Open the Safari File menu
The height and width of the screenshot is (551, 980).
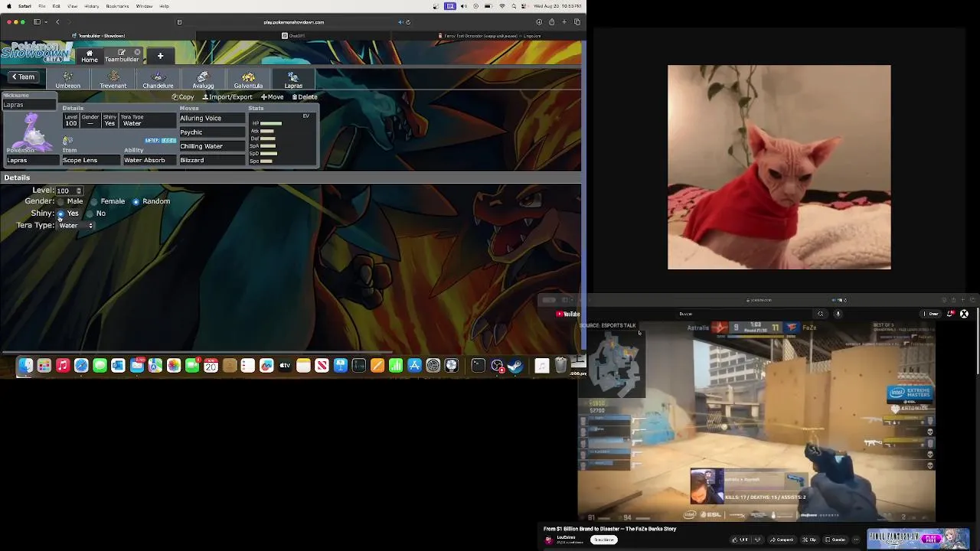point(41,6)
